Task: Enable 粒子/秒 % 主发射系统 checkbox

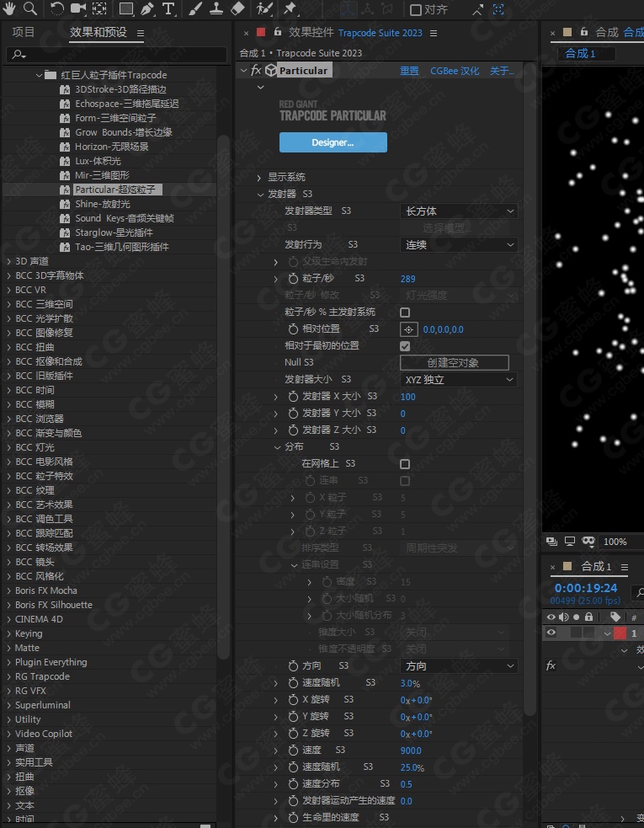Action: (x=405, y=313)
